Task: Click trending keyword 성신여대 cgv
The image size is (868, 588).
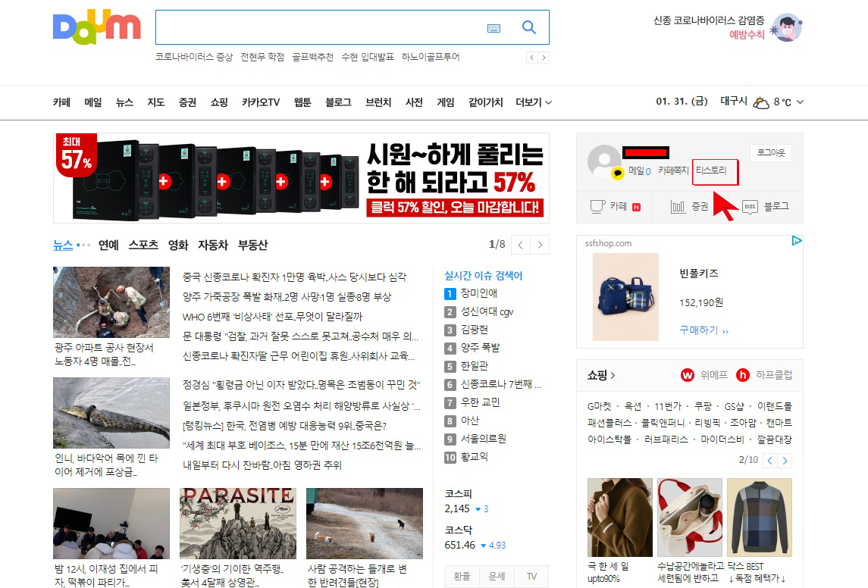Action: pyautogui.click(x=487, y=311)
